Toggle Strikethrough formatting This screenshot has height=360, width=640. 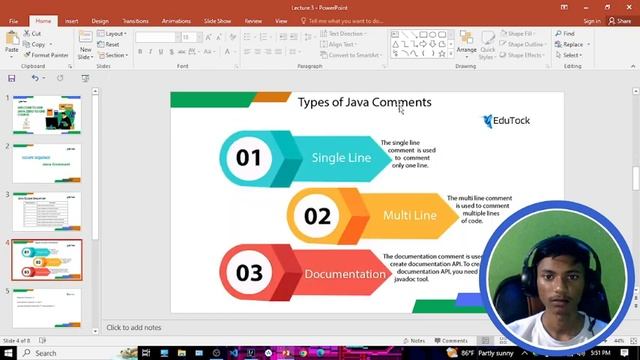pyautogui.click(x=182, y=51)
